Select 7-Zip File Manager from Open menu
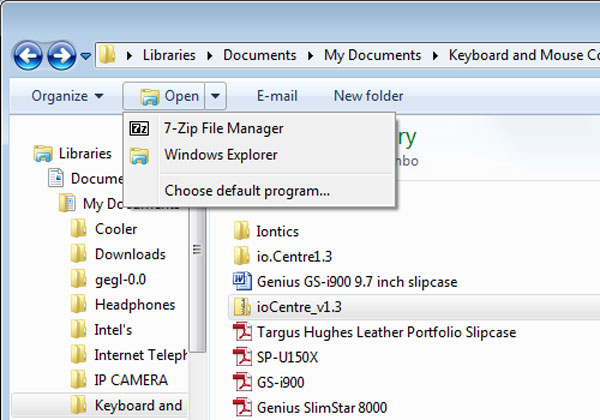This screenshot has width=600, height=420. pyautogui.click(x=223, y=128)
